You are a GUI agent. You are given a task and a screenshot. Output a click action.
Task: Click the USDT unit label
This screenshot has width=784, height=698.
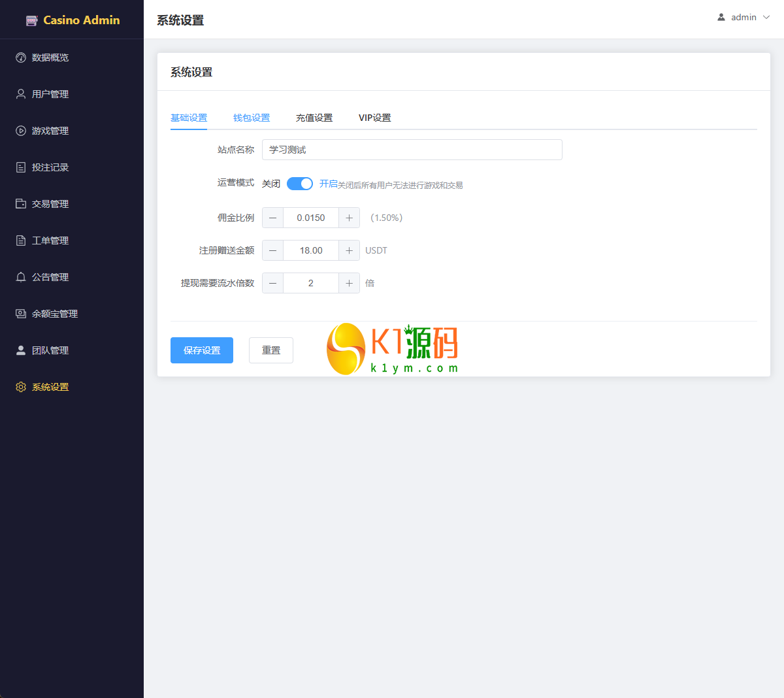pos(376,250)
